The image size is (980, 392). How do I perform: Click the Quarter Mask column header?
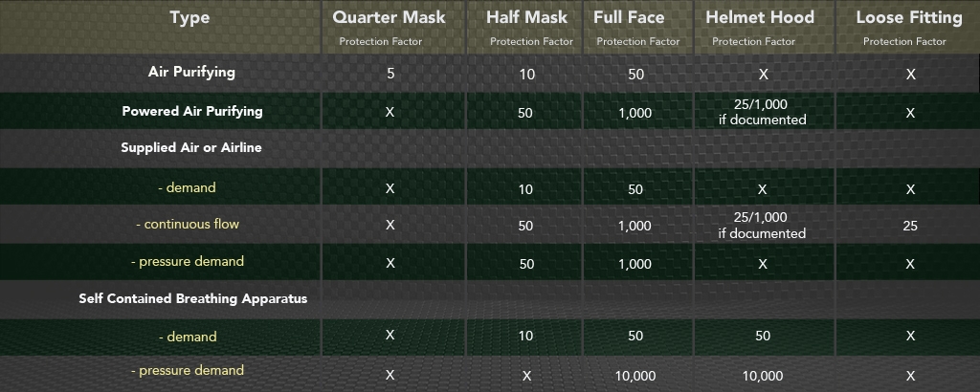(389, 17)
